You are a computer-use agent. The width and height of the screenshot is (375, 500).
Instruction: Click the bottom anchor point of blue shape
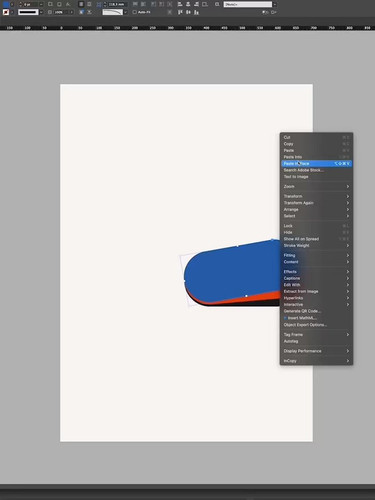pyautogui.click(x=246, y=296)
